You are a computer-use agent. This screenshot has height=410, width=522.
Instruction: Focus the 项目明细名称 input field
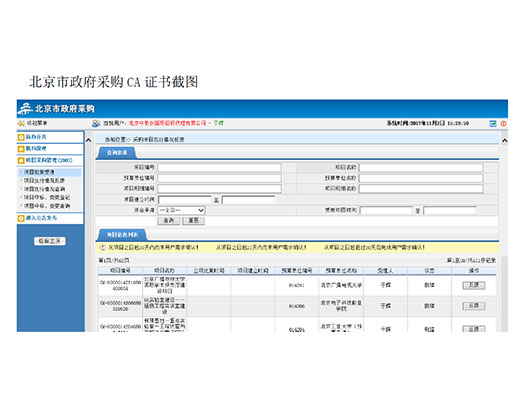point(421,189)
